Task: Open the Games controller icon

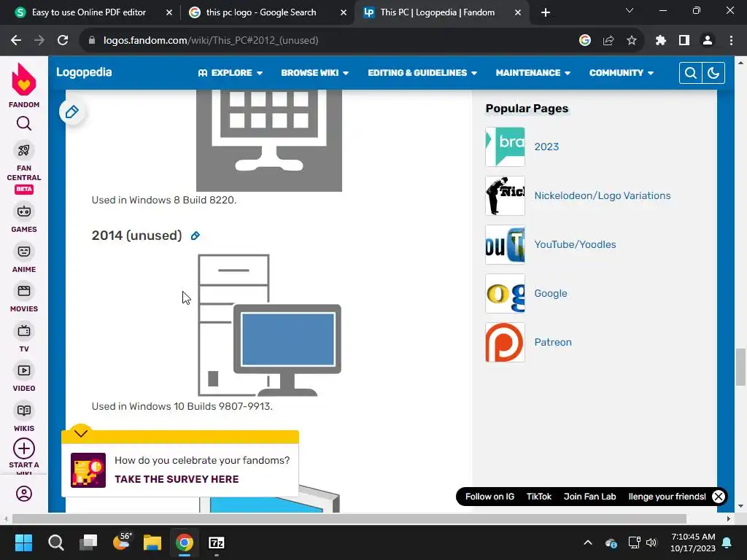Action: coord(24,211)
